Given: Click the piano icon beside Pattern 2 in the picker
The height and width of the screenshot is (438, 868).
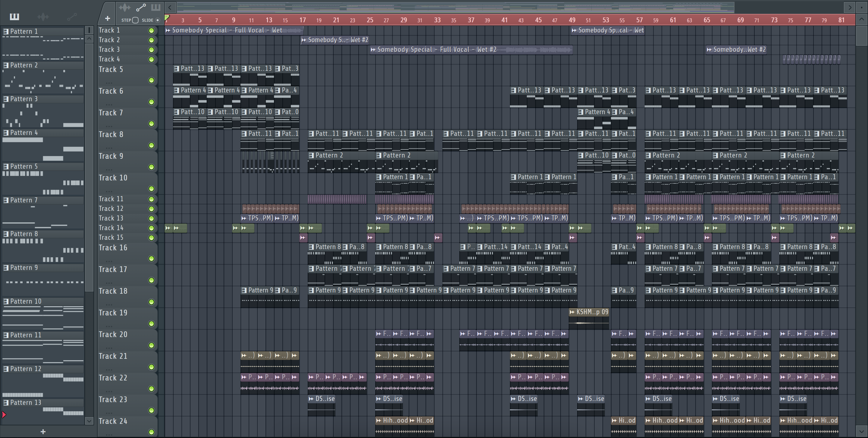Looking at the screenshot, I should pyautogui.click(x=6, y=65).
